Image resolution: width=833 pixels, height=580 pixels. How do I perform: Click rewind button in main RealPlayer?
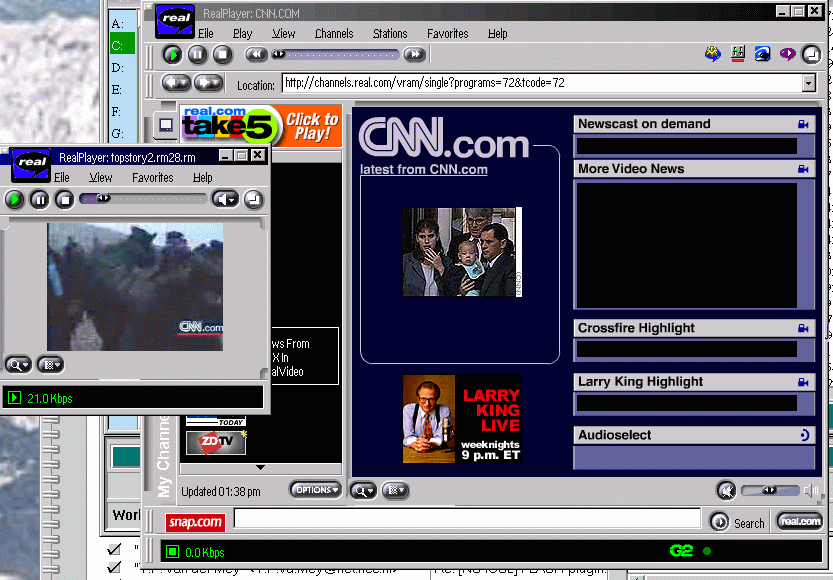point(256,54)
